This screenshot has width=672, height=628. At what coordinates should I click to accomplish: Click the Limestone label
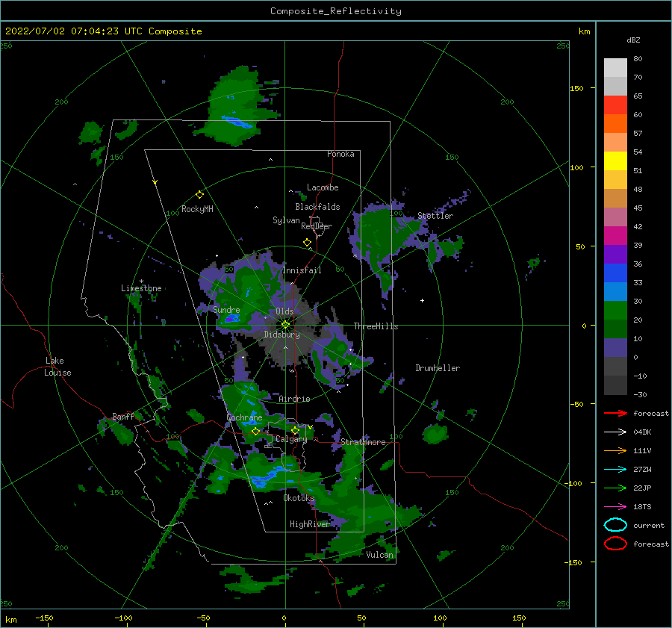[141, 288]
